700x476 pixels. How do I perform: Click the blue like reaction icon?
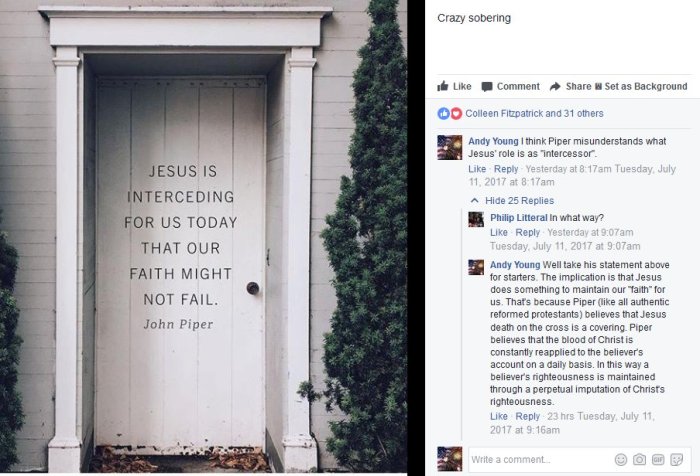[443, 113]
